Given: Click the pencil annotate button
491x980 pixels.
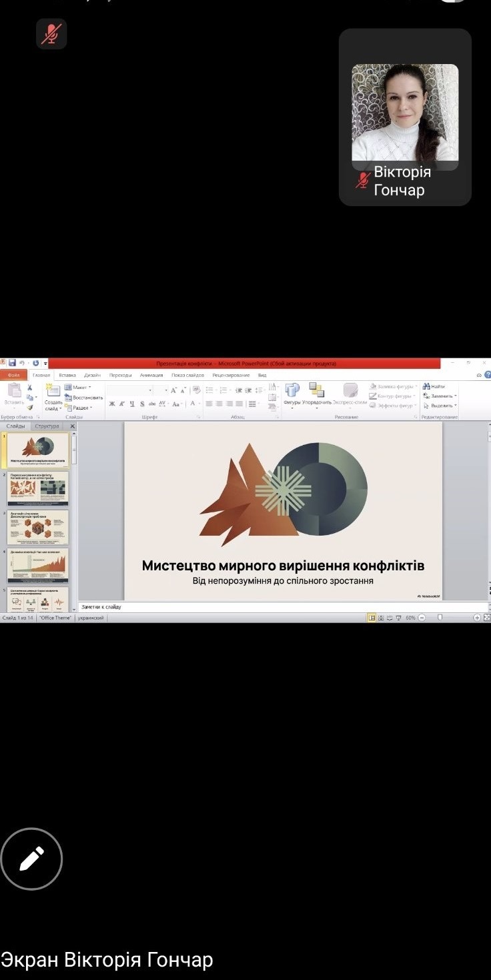Looking at the screenshot, I should coord(31,859).
